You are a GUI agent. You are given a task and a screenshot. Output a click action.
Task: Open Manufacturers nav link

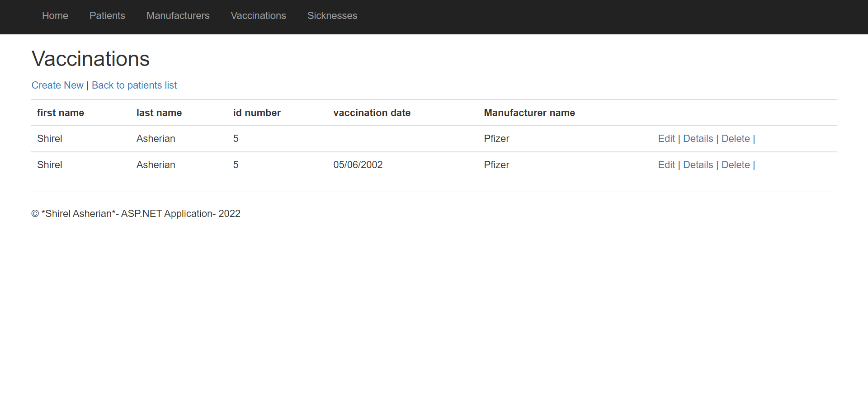178,16
